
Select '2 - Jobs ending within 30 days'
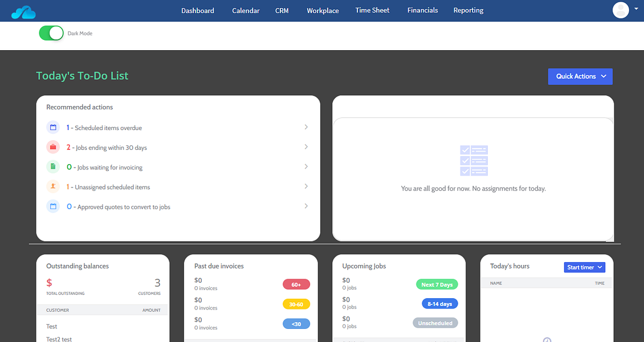107,148
